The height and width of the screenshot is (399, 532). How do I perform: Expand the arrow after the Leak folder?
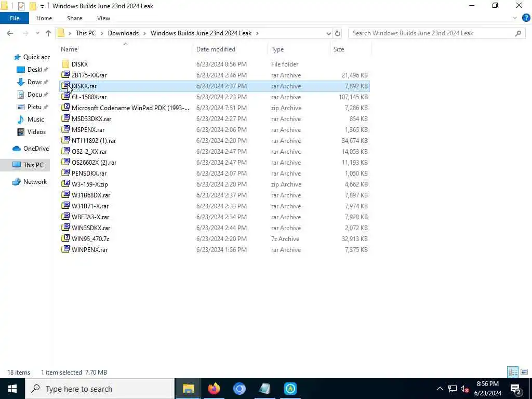point(257,33)
